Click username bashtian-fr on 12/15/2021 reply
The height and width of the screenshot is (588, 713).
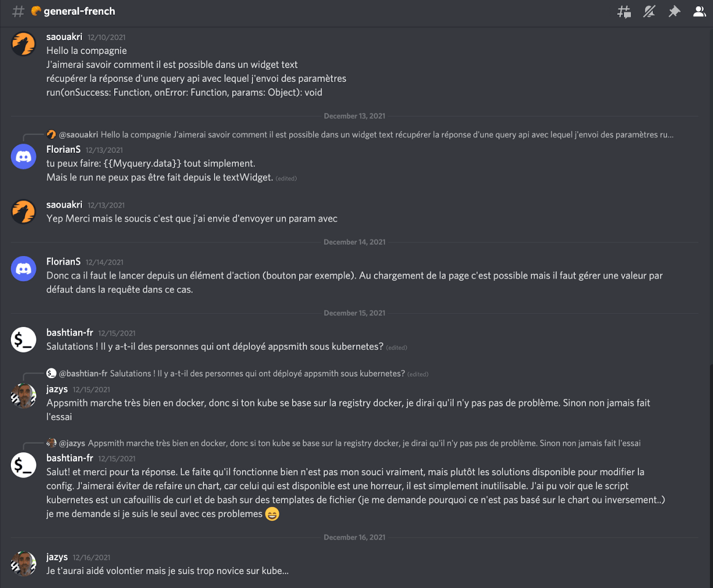click(x=70, y=458)
